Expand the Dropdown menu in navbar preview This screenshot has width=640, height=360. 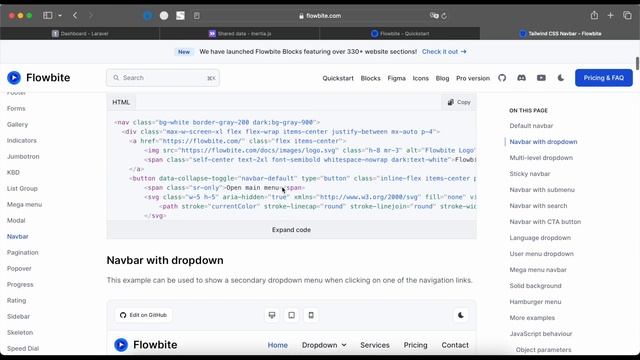324,345
